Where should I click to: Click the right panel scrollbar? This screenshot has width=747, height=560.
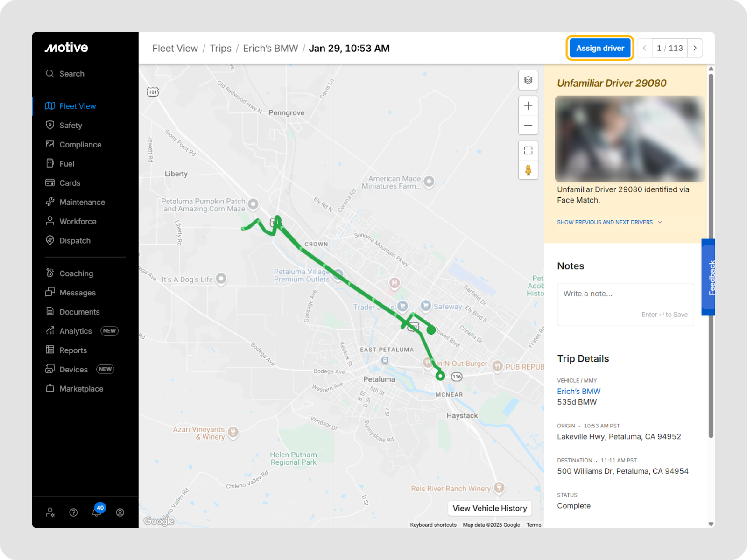711,256
